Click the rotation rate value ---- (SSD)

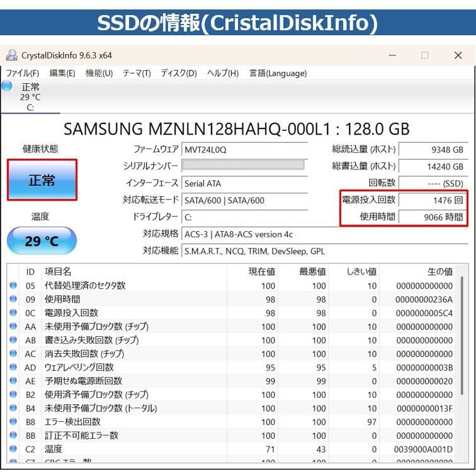point(433,183)
